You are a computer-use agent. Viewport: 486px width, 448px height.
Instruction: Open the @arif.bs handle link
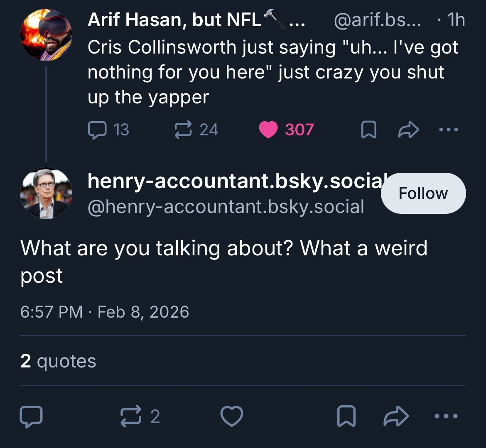[x=377, y=21]
